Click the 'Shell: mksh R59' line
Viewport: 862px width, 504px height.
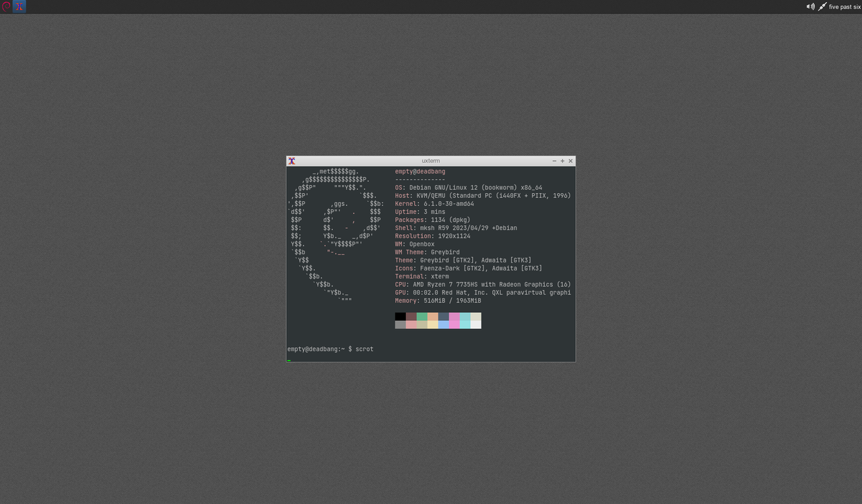click(x=456, y=228)
